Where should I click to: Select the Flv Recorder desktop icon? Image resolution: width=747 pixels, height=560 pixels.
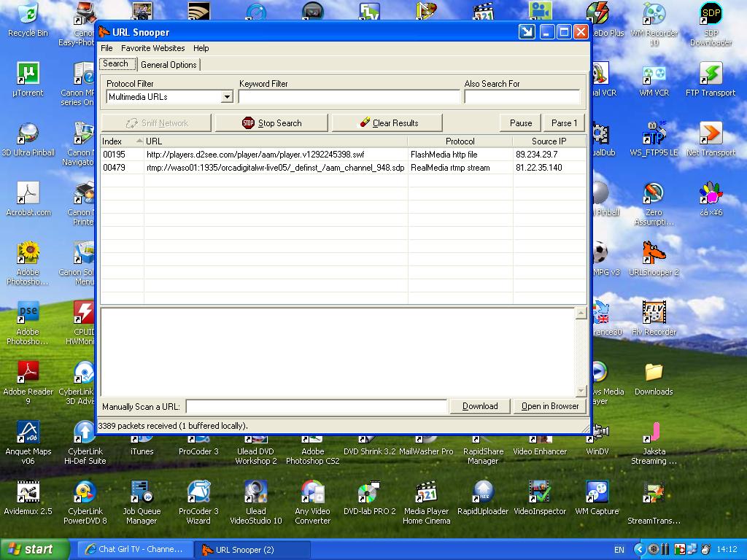click(x=654, y=319)
